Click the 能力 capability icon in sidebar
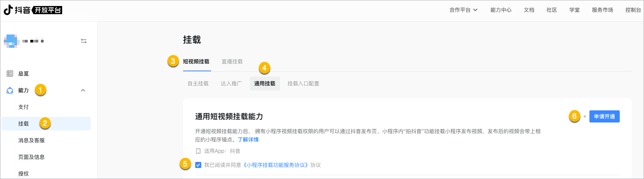This screenshot has width=644, height=179. 10,90
